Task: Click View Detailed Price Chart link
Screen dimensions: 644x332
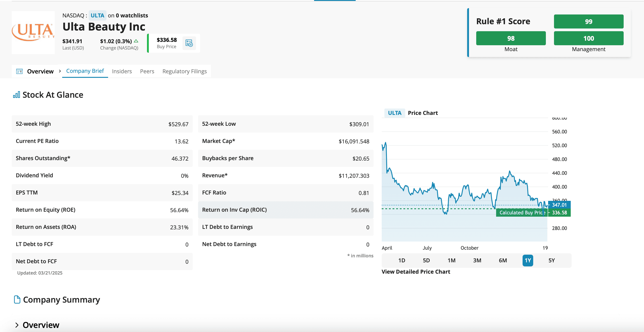Action: (416, 272)
